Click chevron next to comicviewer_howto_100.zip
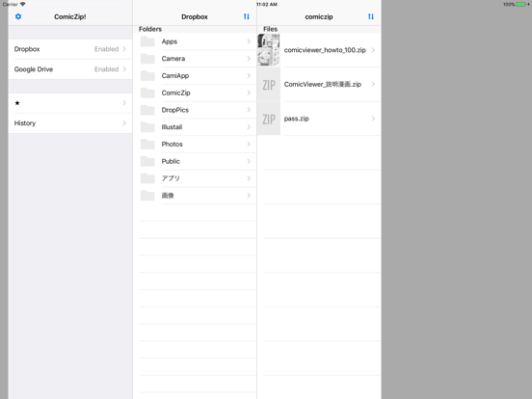Image resolution: width=532 pixels, height=399 pixels. click(x=373, y=50)
